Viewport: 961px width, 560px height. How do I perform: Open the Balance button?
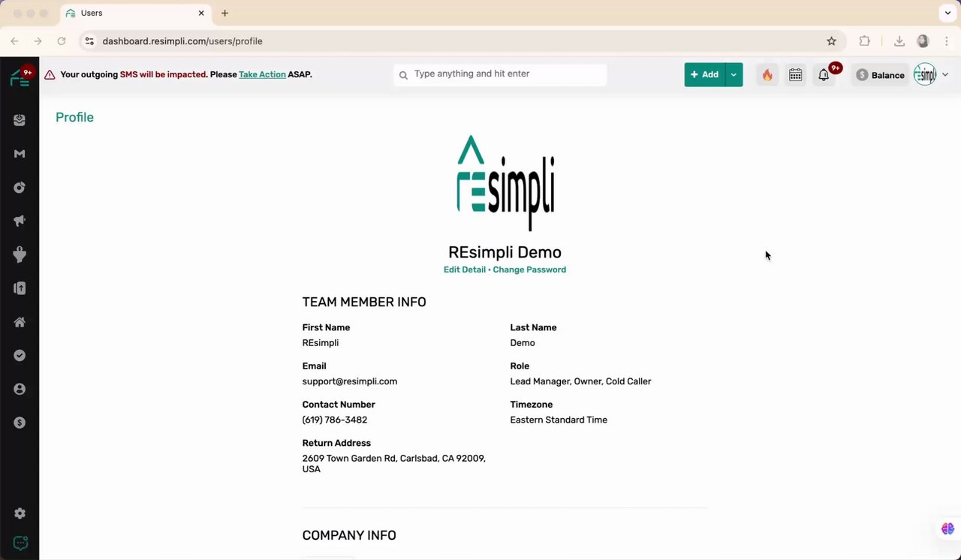(880, 75)
